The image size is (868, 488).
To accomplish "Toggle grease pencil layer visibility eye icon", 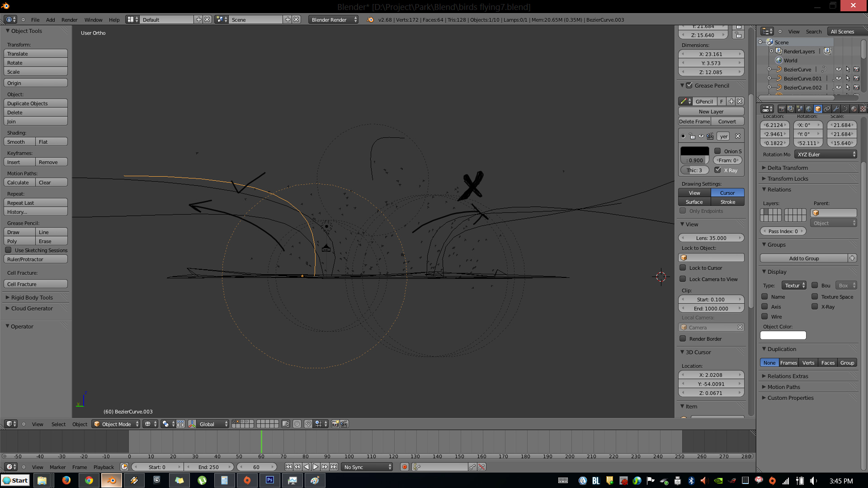I will click(x=701, y=136).
